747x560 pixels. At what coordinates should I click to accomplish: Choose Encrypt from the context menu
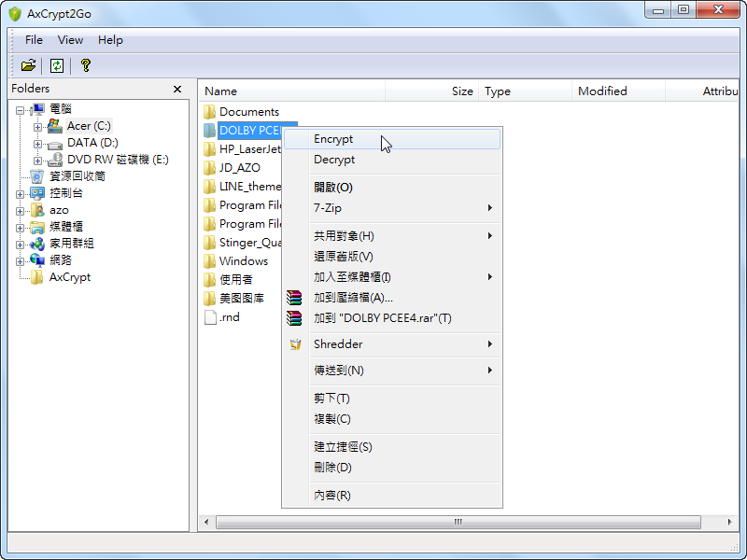[391, 139]
